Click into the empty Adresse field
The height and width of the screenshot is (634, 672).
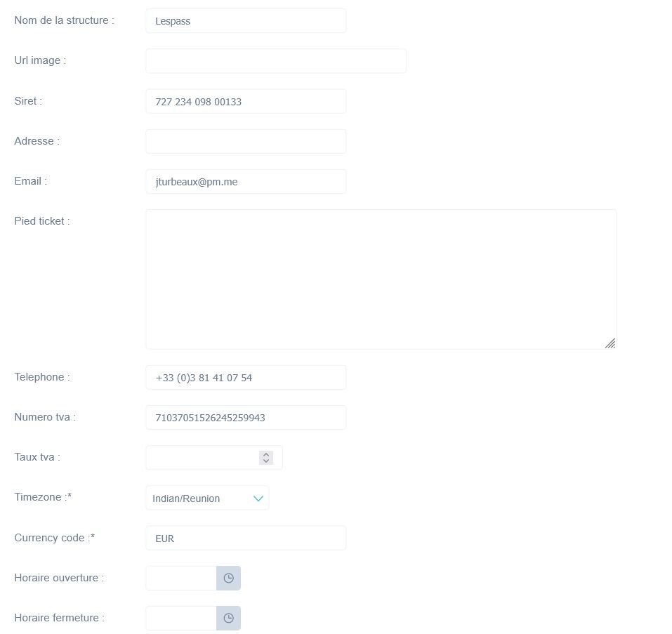tap(246, 141)
